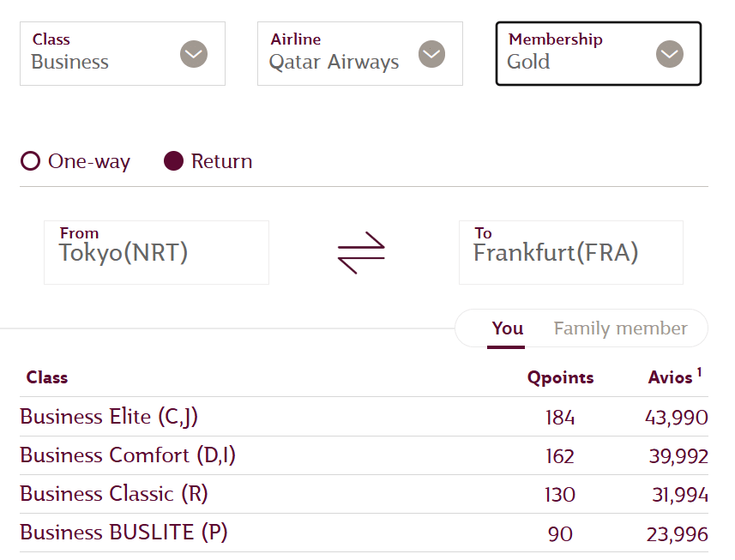Click the From Tokyo(NRT) field
This screenshot has width=735, height=560.
click(156, 252)
